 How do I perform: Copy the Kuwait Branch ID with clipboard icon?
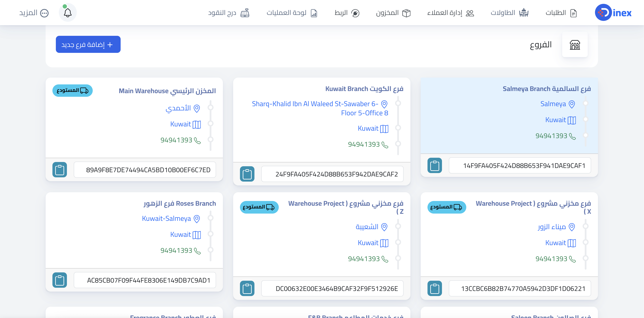tap(247, 174)
